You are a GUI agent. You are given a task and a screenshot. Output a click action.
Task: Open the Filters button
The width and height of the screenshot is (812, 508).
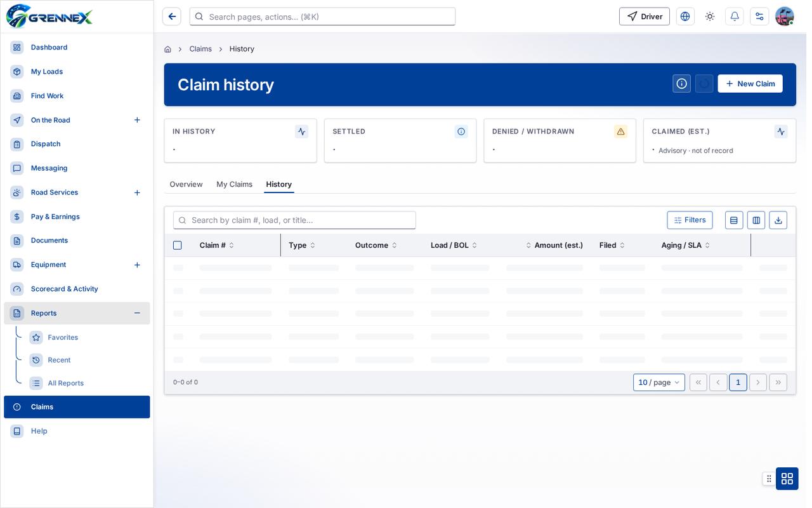pos(690,220)
